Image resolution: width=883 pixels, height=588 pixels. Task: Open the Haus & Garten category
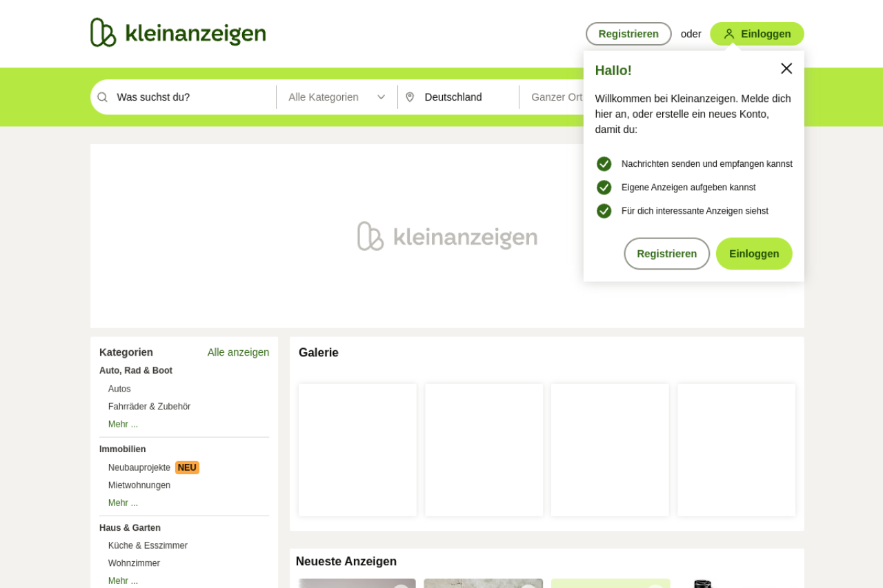pyautogui.click(x=130, y=528)
